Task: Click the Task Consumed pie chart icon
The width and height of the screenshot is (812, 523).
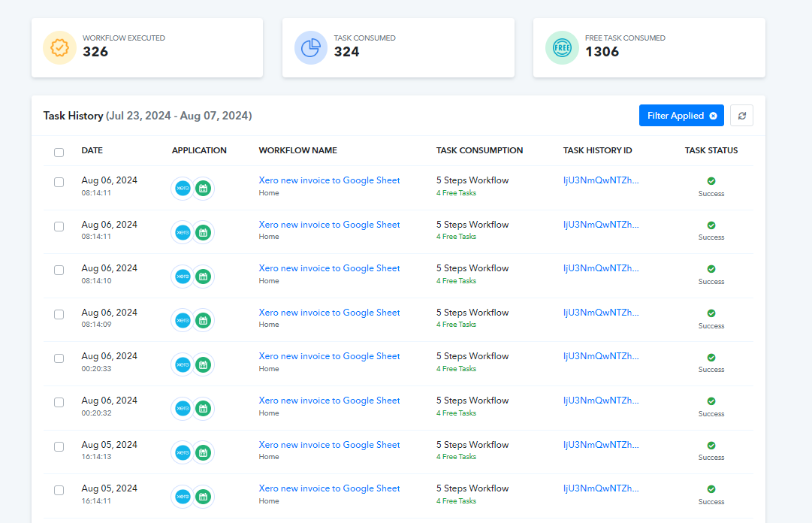Action: point(311,47)
